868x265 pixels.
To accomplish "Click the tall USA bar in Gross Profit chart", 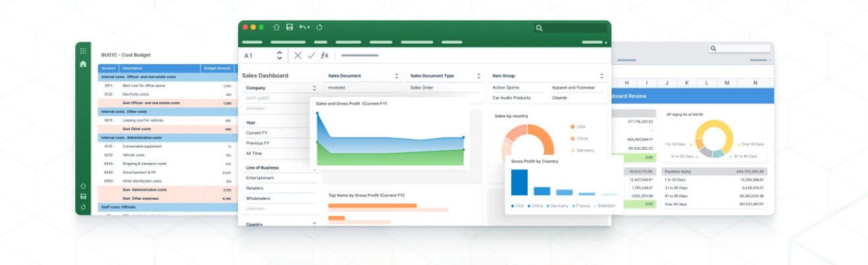I will point(520,183).
